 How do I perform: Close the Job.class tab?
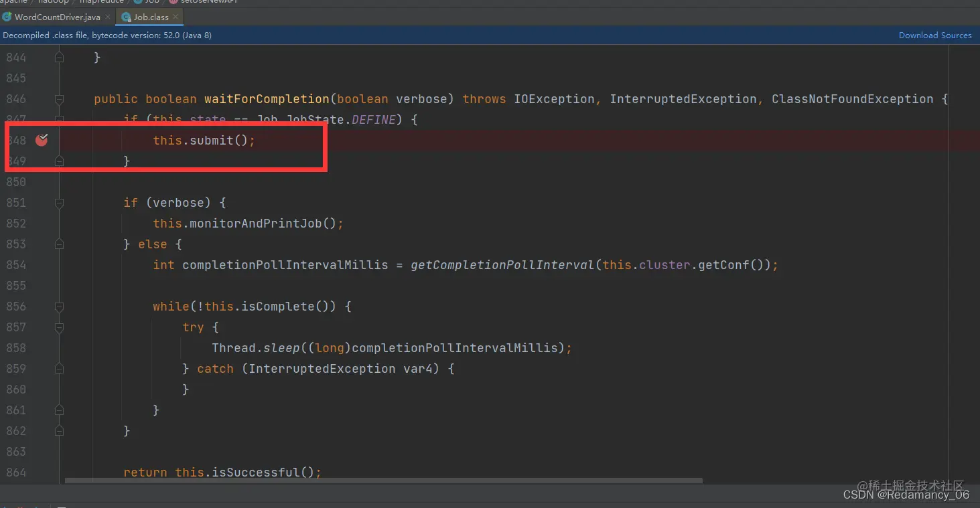(176, 17)
